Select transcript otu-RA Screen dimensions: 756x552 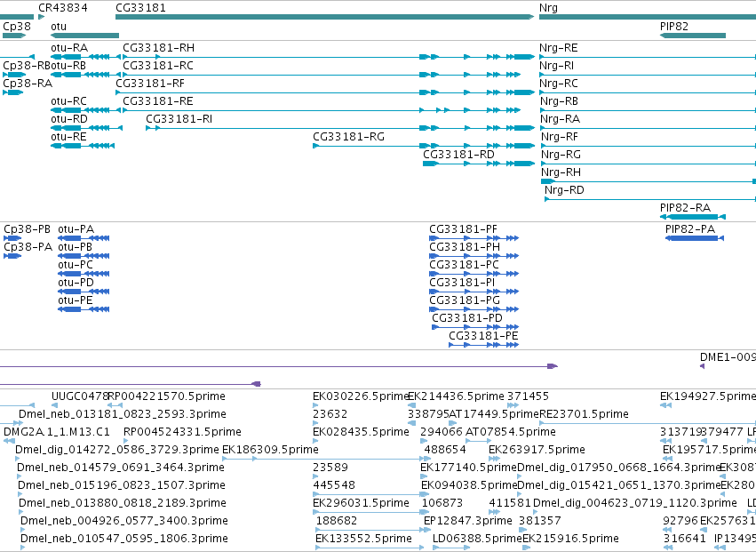(69, 48)
